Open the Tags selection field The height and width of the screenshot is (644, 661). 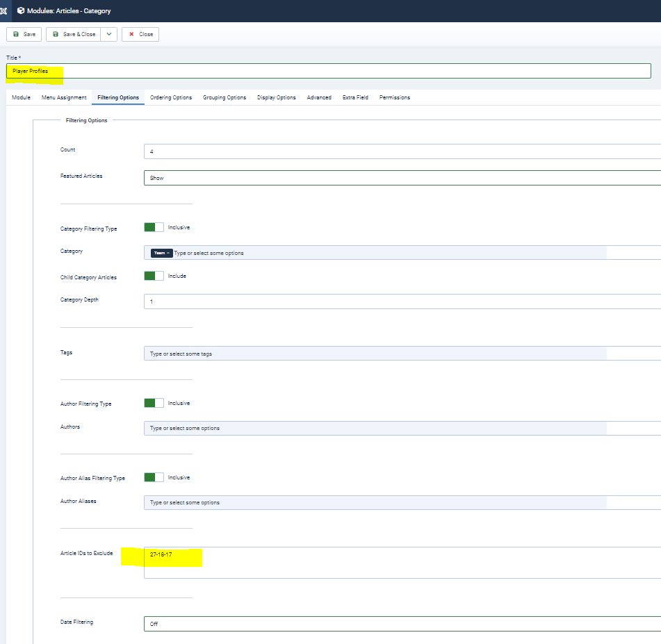[375, 354]
